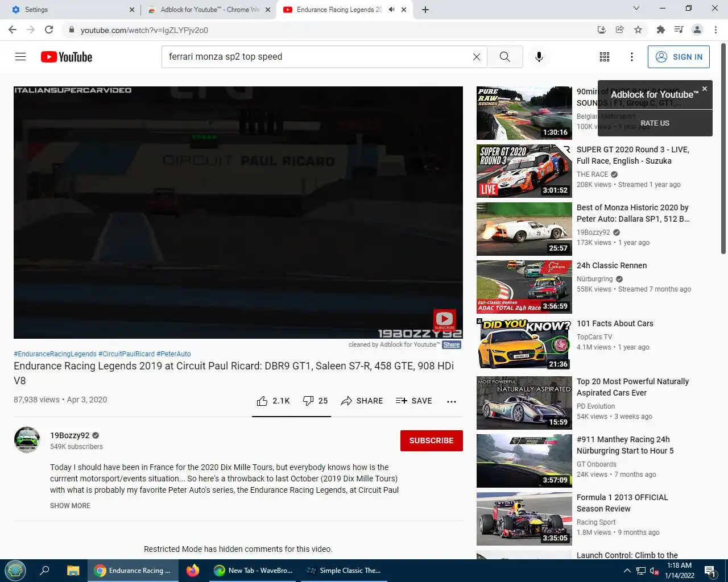Image resolution: width=728 pixels, height=582 pixels.
Task: Bookmark this page with star
Action: point(638,30)
